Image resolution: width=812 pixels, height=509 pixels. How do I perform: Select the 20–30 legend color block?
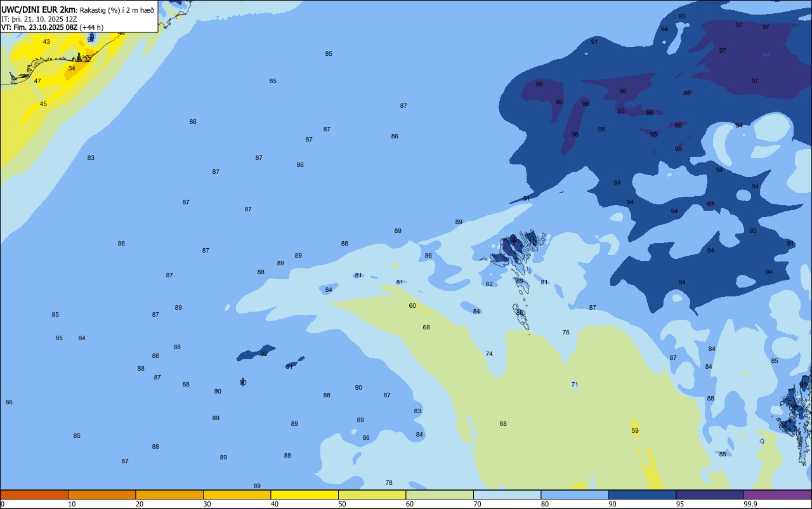169,494
